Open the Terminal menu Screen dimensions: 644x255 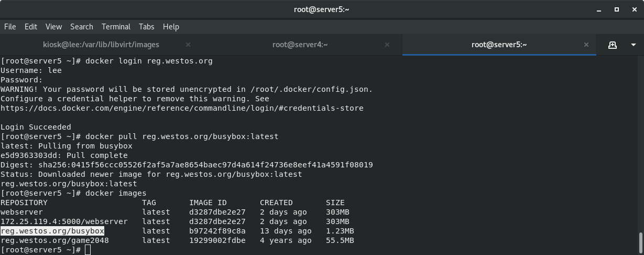pyautogui.click(x=116, y=26)
